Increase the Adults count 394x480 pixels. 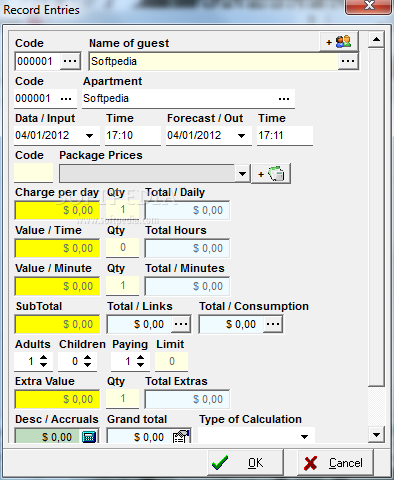pos(43,358)
